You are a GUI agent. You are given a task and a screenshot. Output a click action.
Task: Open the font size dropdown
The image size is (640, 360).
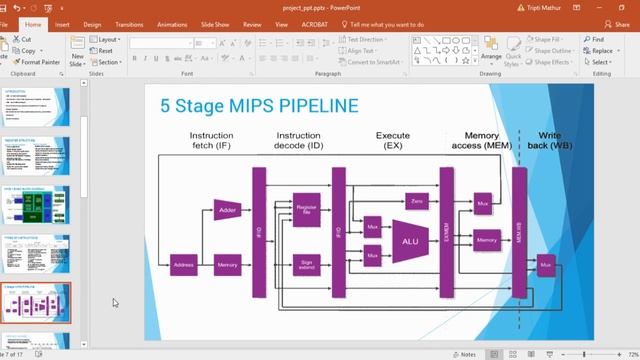pyautogui.click(x=212, y=43)
